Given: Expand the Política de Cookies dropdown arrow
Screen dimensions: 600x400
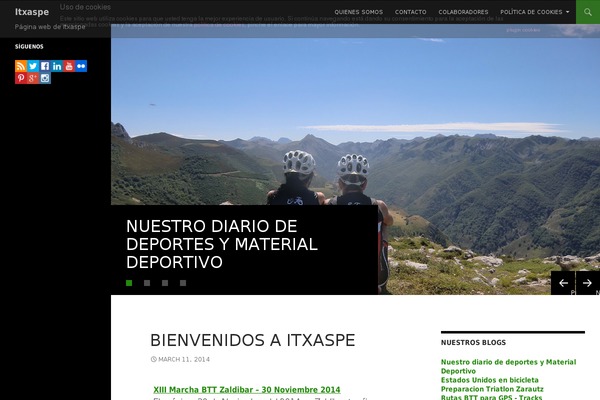Looking at the screenshot, I should [x=567, y=12].
